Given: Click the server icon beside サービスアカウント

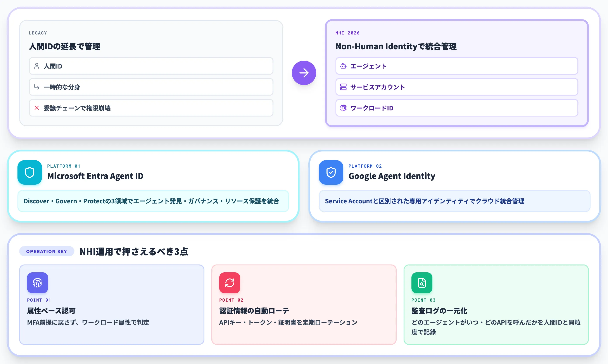Looking at the screenshot, I should (x=343, y=87).
